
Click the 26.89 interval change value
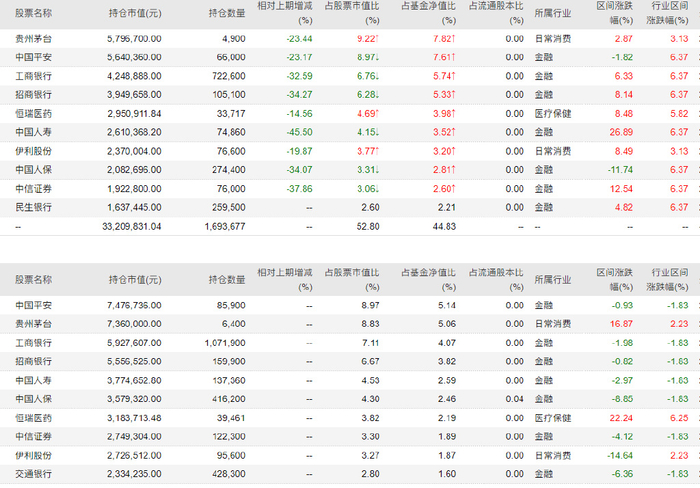[x=621, y=132]
